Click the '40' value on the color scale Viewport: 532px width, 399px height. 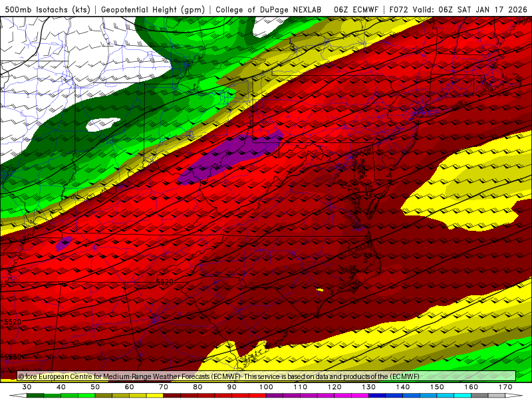[x=61, y=387]
